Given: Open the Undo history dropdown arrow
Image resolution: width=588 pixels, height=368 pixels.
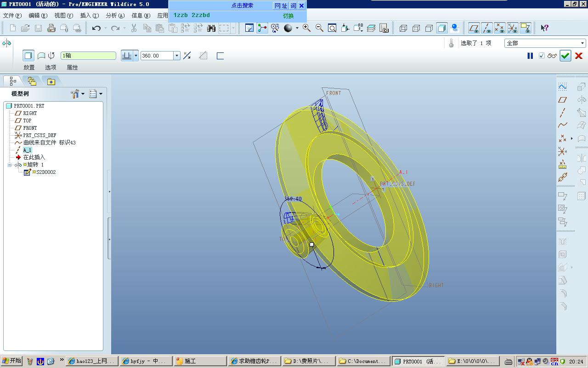Looking at the screenshot, I should (105, 28).
